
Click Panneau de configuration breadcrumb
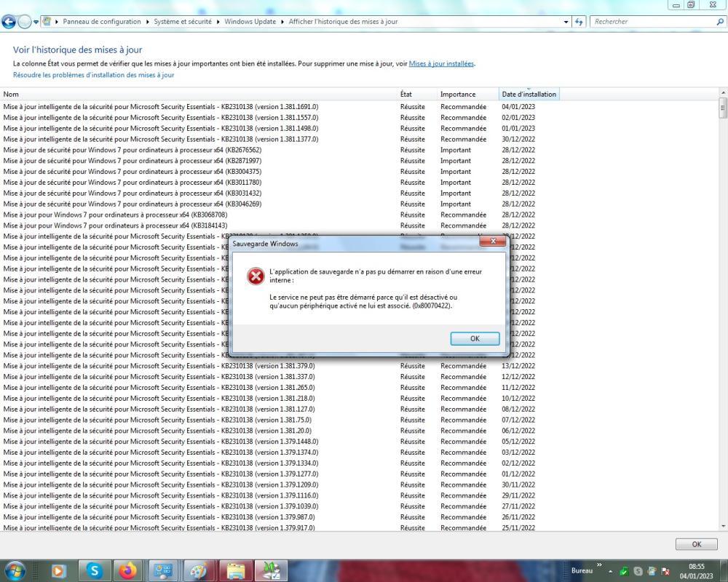coord(102,21)
